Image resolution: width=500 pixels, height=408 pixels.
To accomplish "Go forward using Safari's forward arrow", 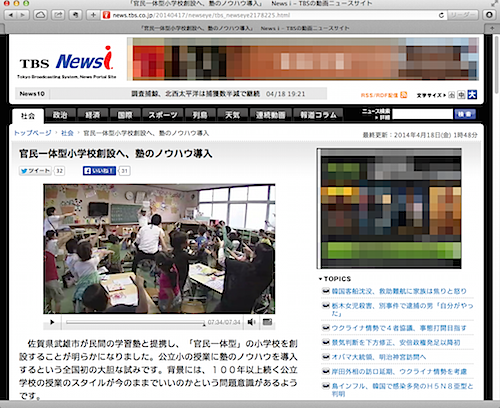I will coord(23,15).
